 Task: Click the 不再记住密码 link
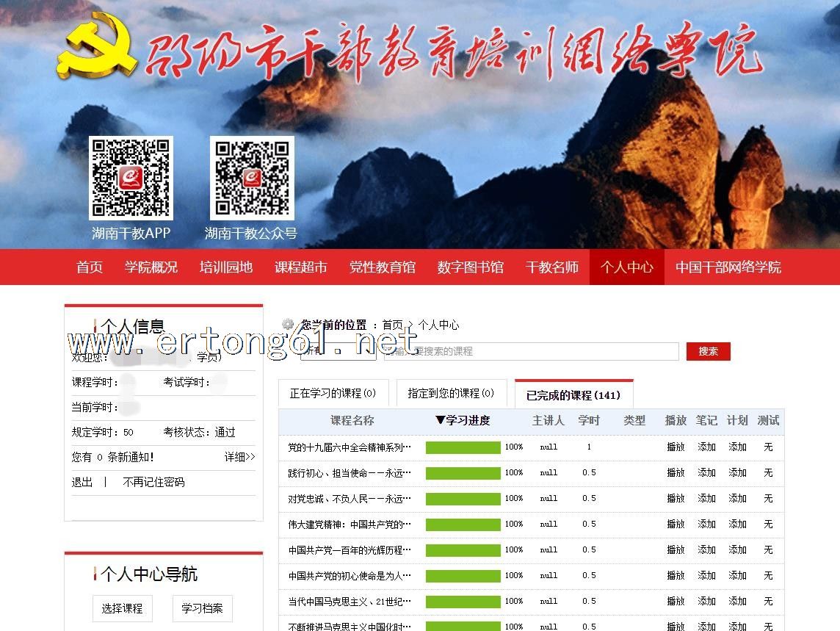(x=153, y=482)
